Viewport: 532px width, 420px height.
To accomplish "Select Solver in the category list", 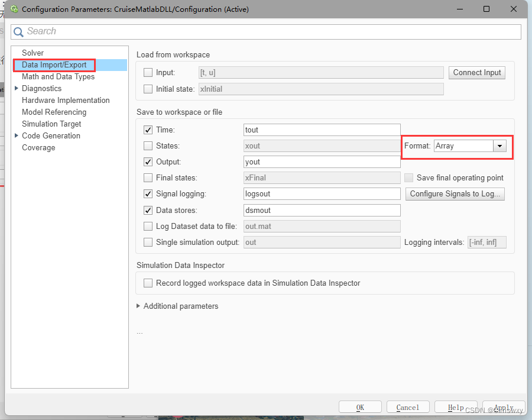I will [x=33, y=53].
